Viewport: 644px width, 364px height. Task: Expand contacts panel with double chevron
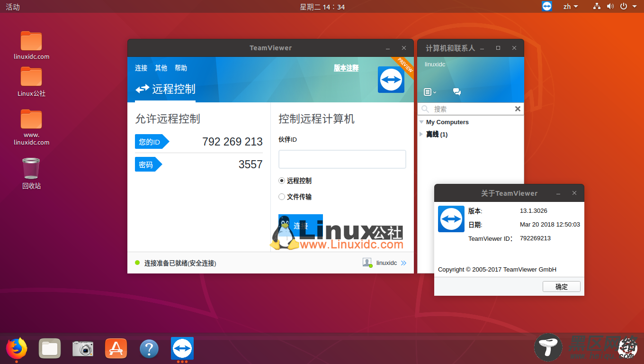point(403,263)
